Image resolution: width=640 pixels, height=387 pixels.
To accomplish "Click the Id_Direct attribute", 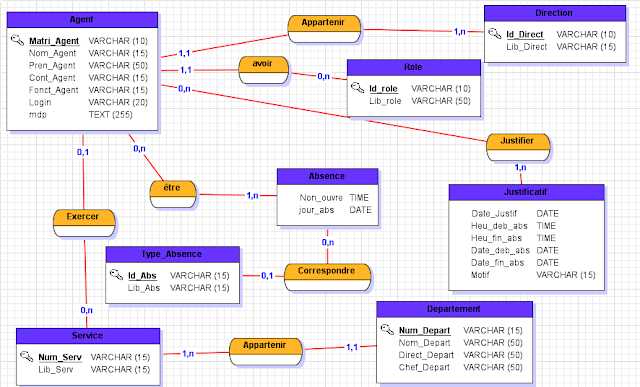I will pos(525,34).
